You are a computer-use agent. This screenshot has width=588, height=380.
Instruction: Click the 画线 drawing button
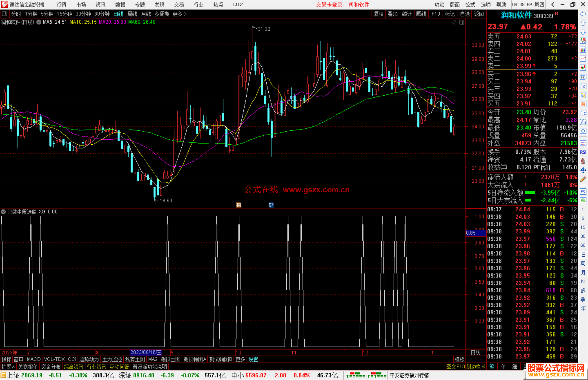(421, 14)
